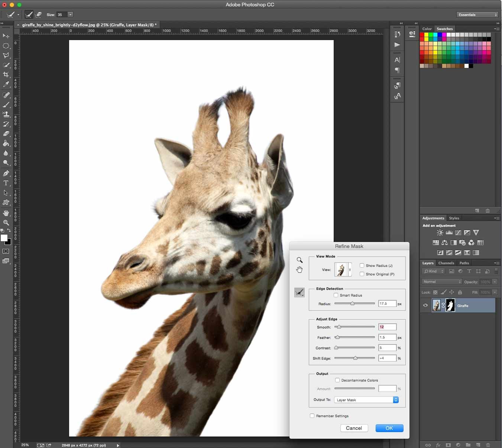The width and height of the screenshot is (502, 448).
Task: Enable the Smart Radius checkbox
Action: point(336,295)
